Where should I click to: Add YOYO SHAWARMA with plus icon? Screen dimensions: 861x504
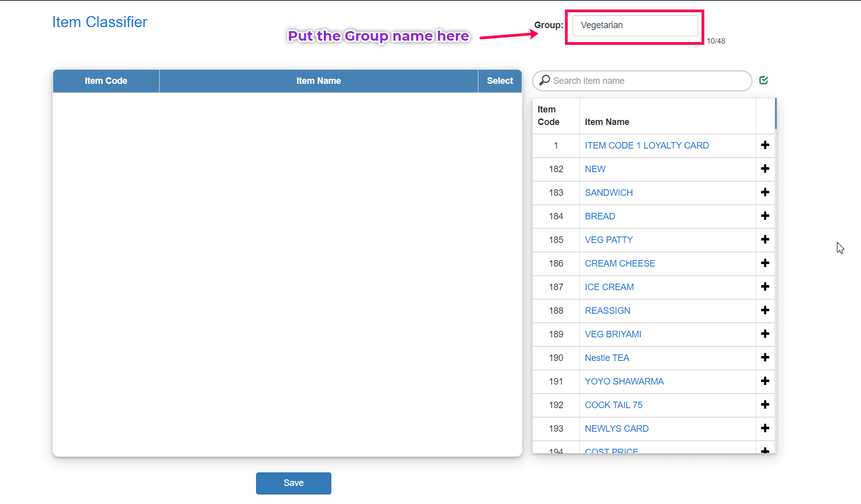[765, 381]
